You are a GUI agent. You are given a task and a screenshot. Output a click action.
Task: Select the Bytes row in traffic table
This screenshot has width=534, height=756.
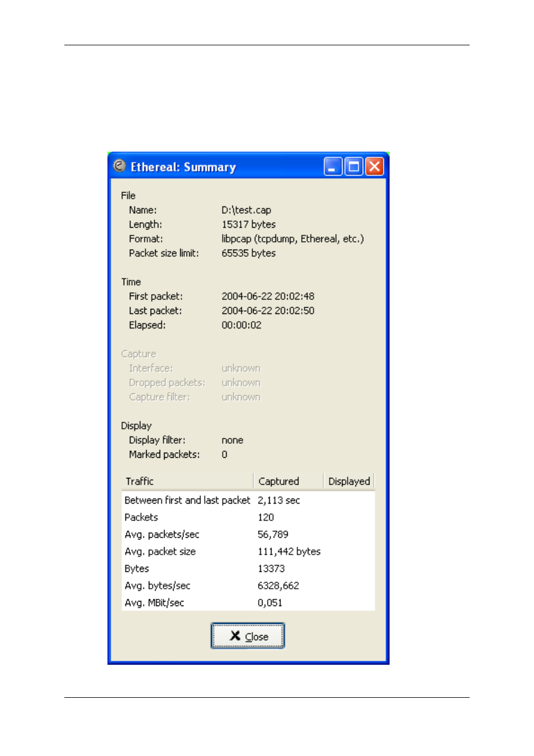point(248,569)
